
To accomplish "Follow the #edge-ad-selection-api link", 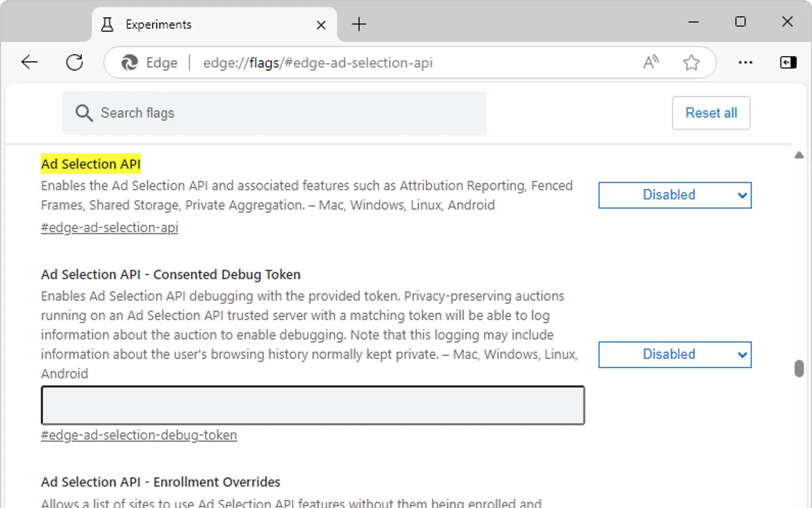I will [x=109, y=227].
